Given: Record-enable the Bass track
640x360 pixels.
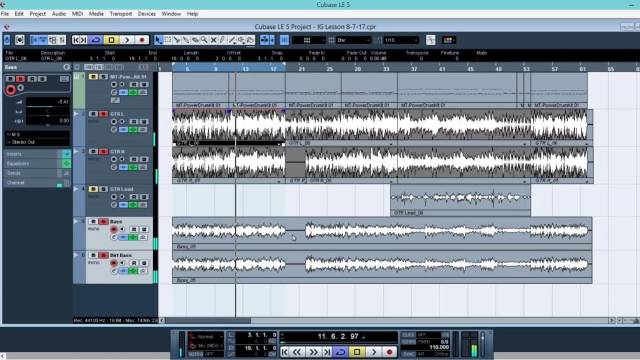Looking at the screenshot, I should [x=114, y=229].
